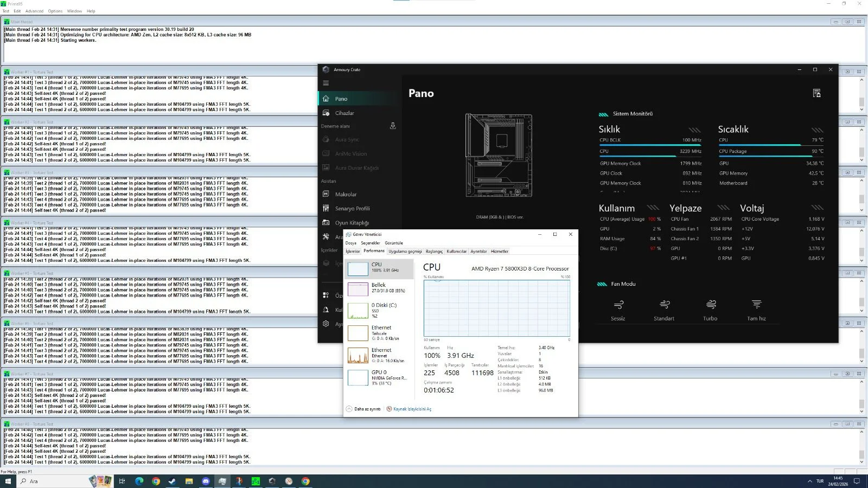
Task: Open the Test menu in Prime95
Action: 6,11
